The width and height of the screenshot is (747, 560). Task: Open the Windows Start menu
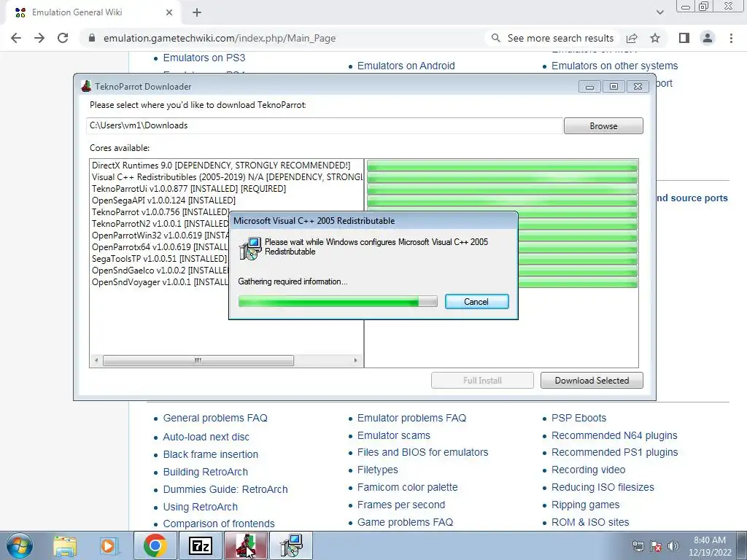click(19, 545)
